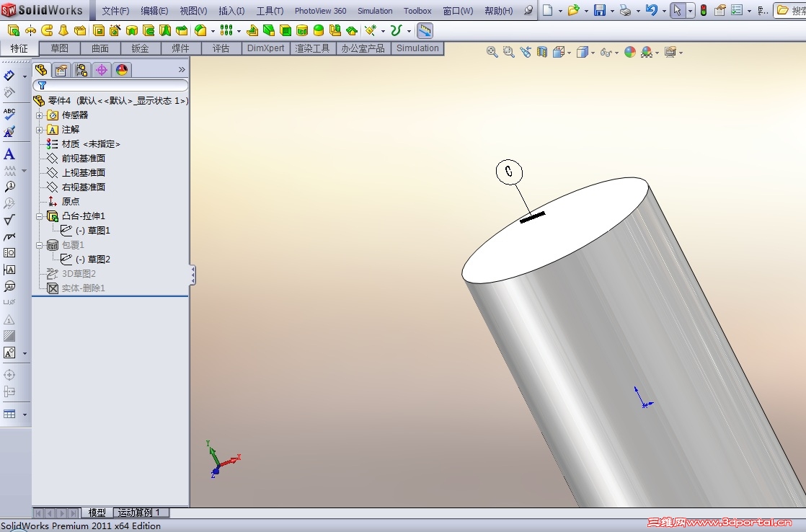The image size is (806, 532).
Task: Select the Wrap tool cylinder icon
Action: coord(302,31)
